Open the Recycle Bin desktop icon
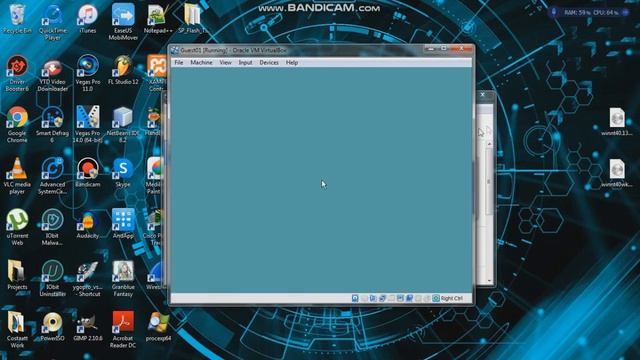Image resolution: width=640 pixels, height=360 pixels. (x=17, y=18)
